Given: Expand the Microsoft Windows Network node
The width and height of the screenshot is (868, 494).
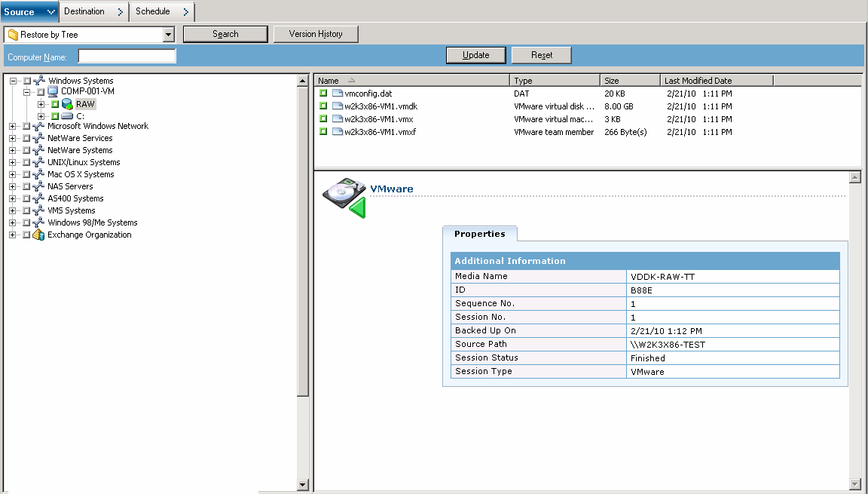Looking at the screenshot, I should tap(11, 125).
